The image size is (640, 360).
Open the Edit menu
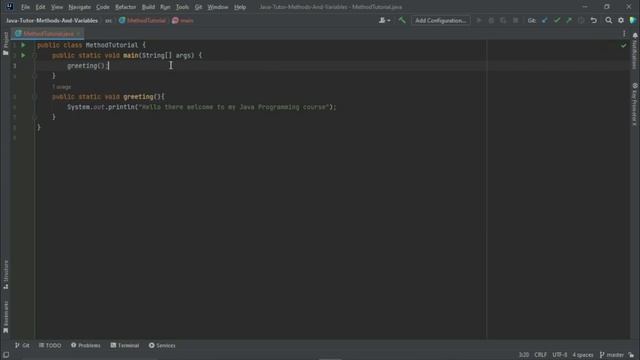click(x=40, y=7)
